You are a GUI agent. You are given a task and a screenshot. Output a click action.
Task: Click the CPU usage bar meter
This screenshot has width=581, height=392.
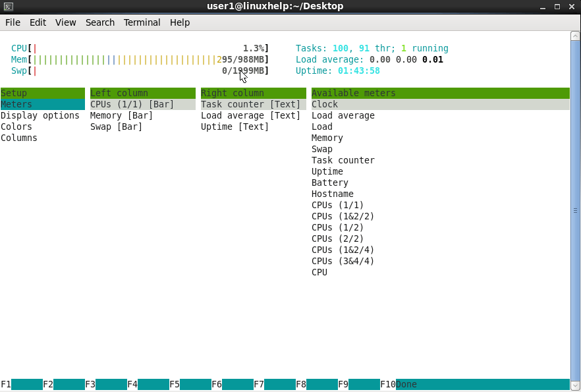pyautogui.click(x=140, y=49)
